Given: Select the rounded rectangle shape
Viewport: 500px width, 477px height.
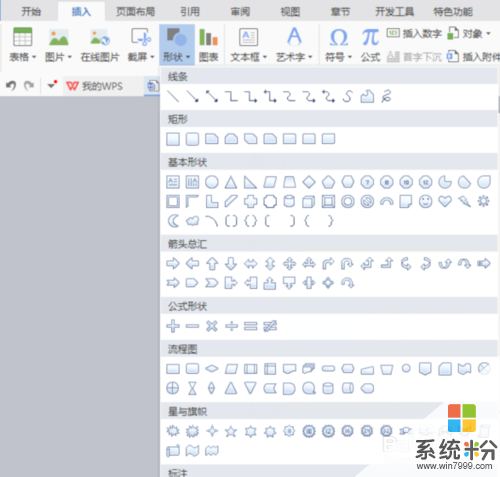Looking at the screenshot, I should coord(192,139).
